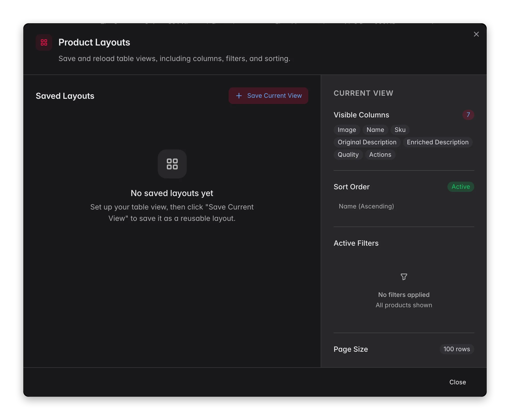Click the No saved layouts yet message

172,193
